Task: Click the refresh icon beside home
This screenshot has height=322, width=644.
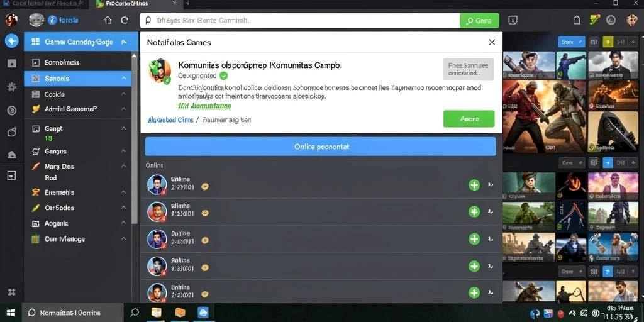Action: [125, 20]
